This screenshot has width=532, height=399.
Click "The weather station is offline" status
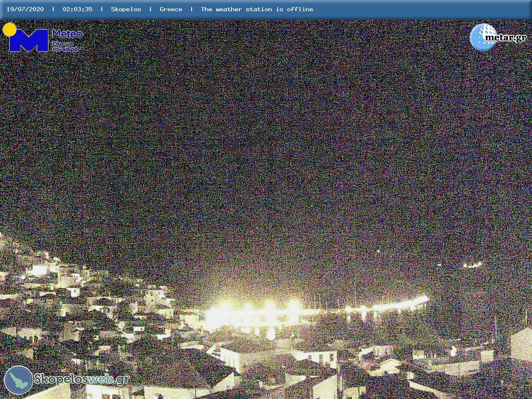(x=257, y=9)
